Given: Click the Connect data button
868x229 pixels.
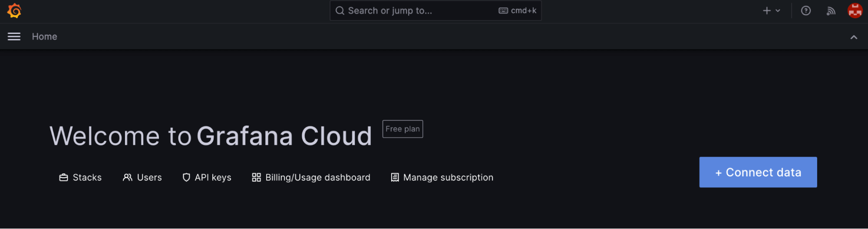Looking at the screenshot, I should [x=758, y=172].
